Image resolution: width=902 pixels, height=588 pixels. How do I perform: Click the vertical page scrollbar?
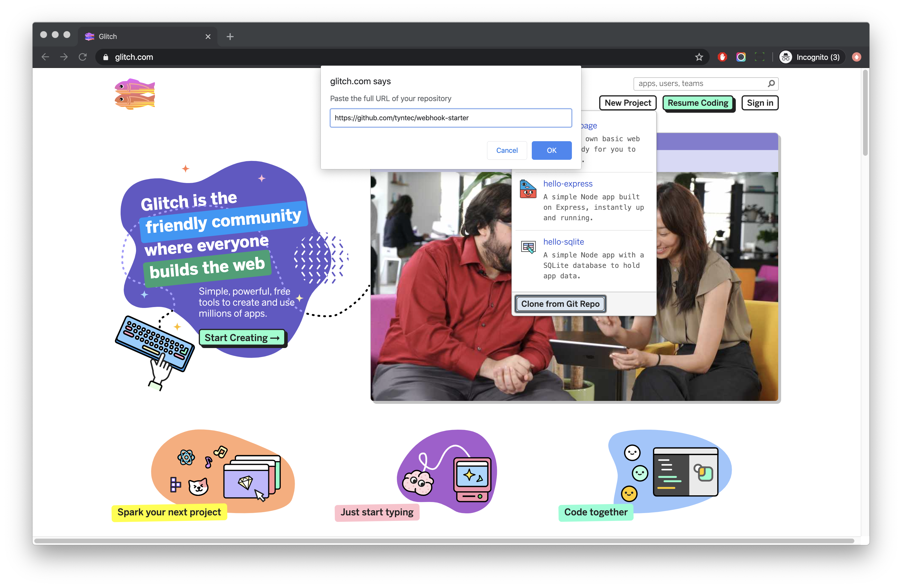[865, 113]
